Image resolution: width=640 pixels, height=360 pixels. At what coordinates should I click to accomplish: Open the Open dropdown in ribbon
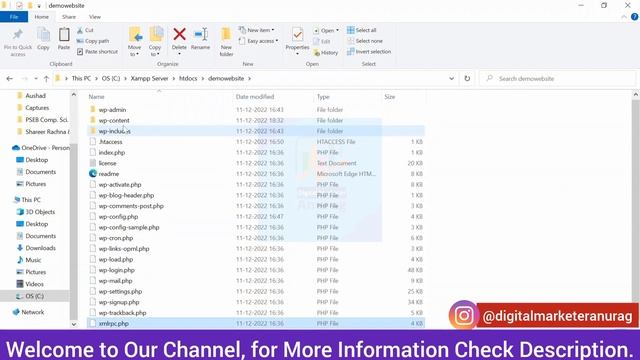[326, 31]
